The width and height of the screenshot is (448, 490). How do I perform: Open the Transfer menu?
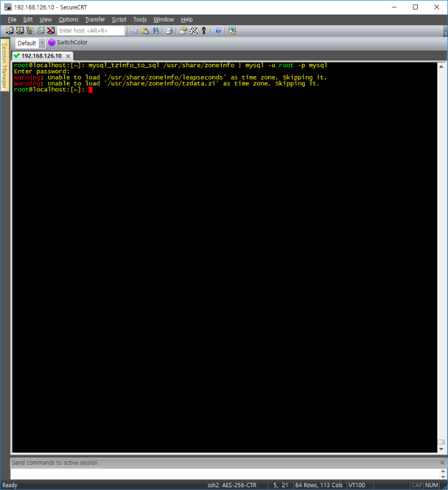click(95, 20)
